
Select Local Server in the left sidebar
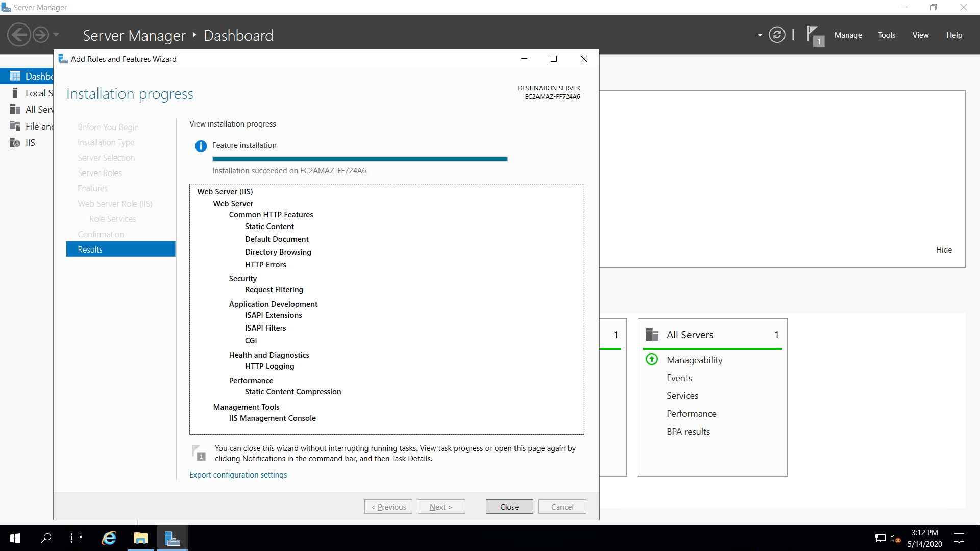coord(27,93)
